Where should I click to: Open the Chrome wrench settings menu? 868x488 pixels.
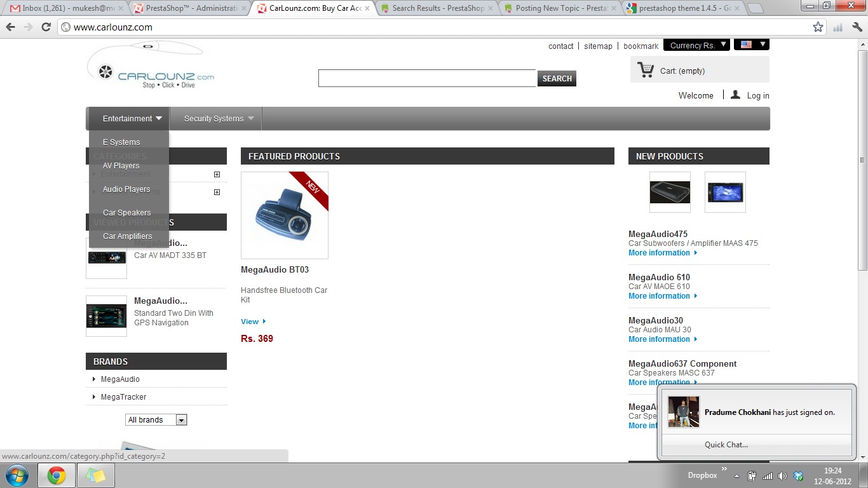click(x=857, y=27)
